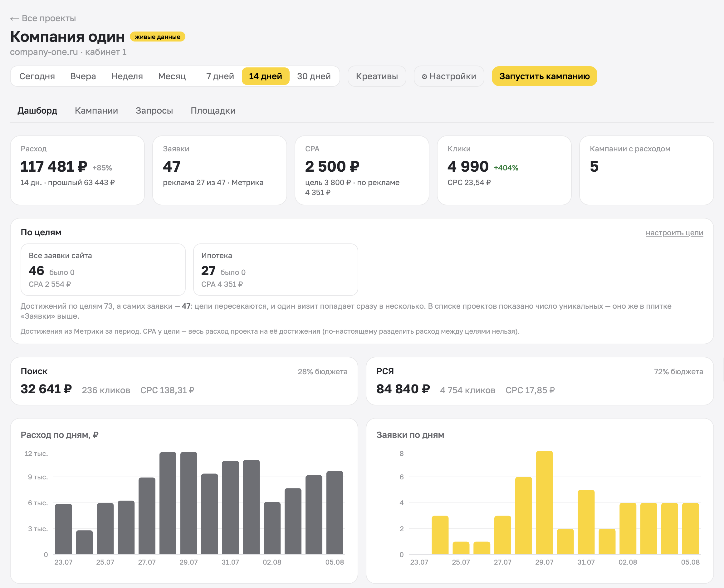The width and height of the screenshot is (724, 588).
Task: Open the Ипотека goal card
Action: coord(275,270)
